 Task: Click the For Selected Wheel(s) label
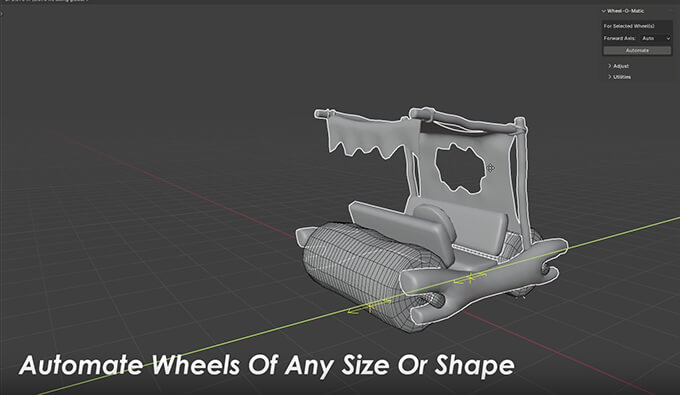point(629,26)
